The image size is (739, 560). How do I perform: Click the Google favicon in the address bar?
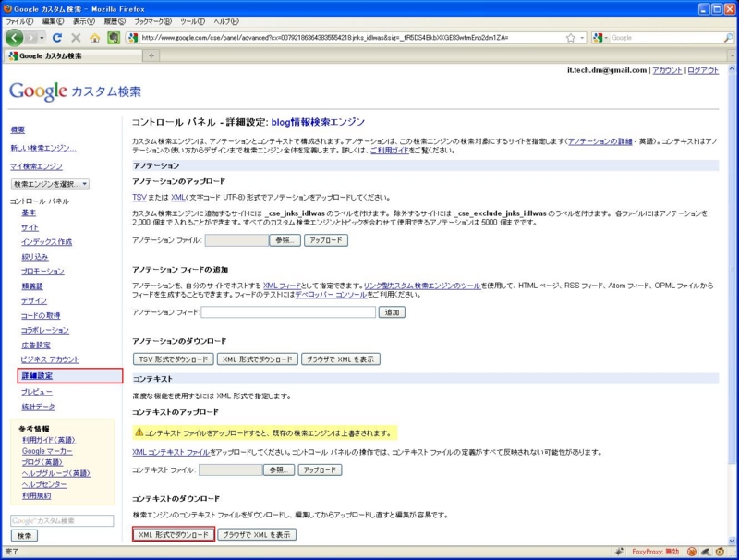click(133, 38)
